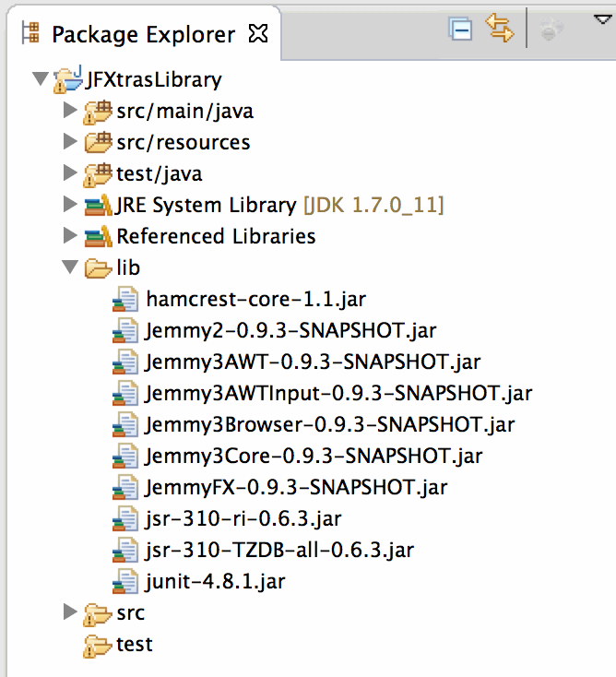Select junit-4.8.1.jar in lib folder

click(x=216, y=581)
